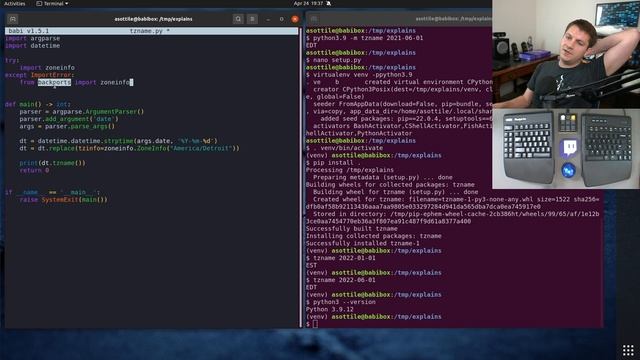This screenshot has height=360, width=640.
Task: Click the EST output line
Action: coord(311,266)
